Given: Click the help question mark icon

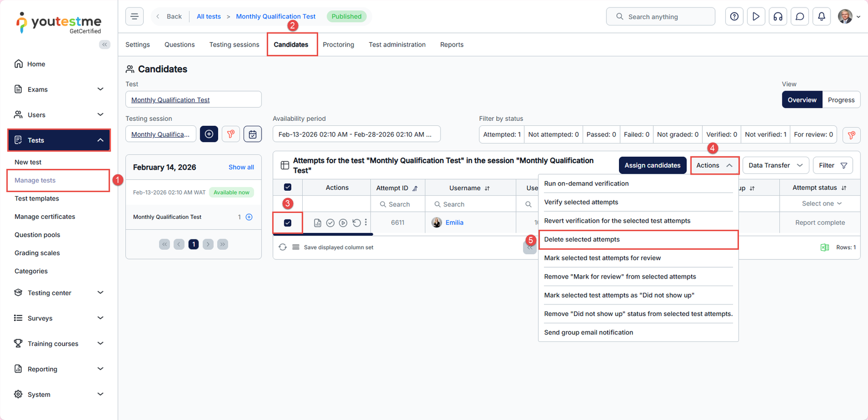Looking at the screenshot, I should 734,17.
